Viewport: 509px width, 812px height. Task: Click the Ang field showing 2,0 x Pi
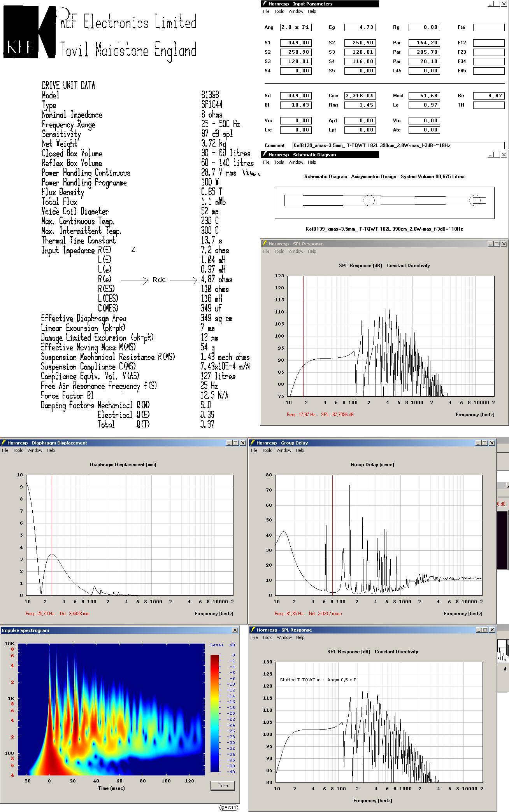[296, 27]
